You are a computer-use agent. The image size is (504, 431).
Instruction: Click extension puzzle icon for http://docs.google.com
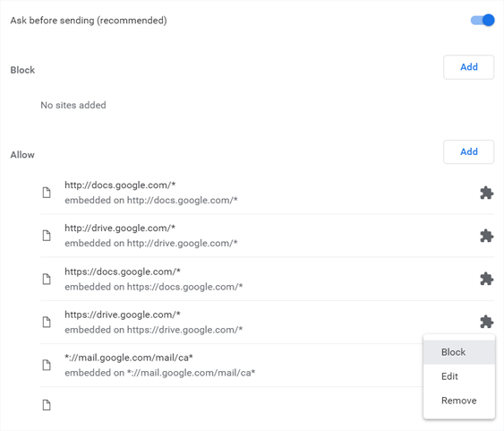487,193
